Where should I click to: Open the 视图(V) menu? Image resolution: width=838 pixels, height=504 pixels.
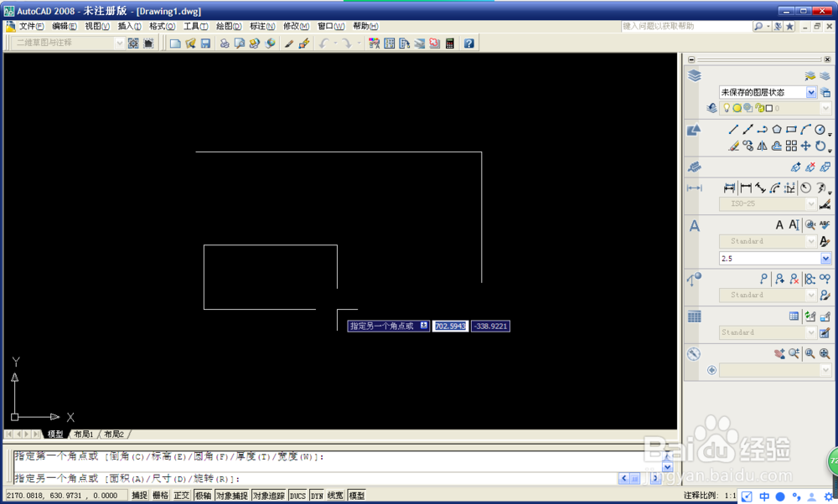(97, 26)
